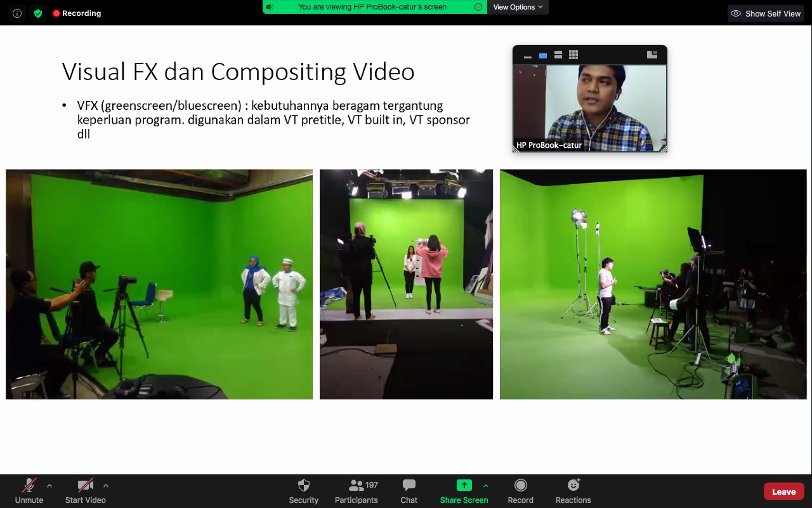
Task: Start recording with the Record button
Action: click(521, 491)
